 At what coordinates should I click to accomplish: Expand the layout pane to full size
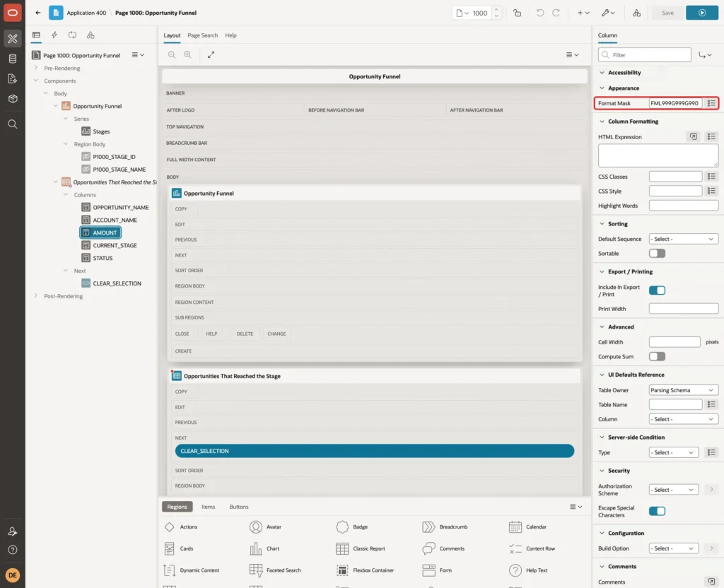pyautogui.click(x=211, y=55)
